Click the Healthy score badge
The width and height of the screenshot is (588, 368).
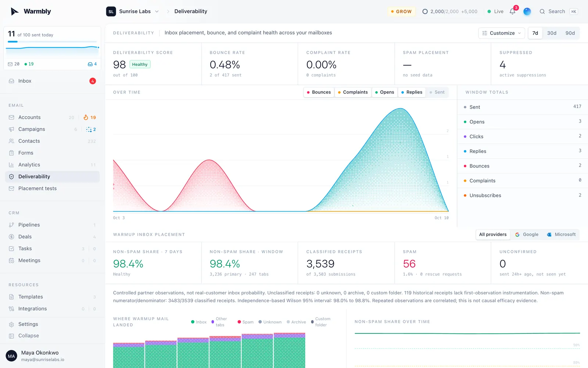click(x=140, y=64)
